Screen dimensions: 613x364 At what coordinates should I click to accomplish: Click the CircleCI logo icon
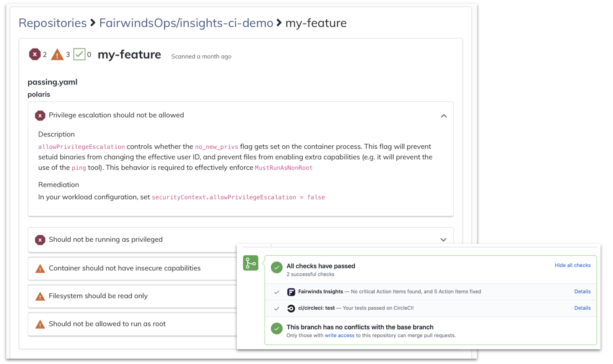coord(291,309)
